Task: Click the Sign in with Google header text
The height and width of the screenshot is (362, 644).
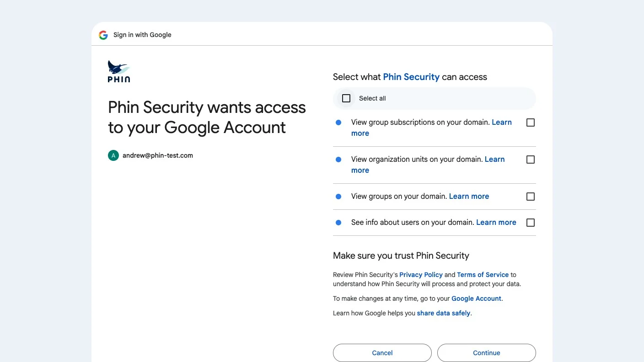Action: [x=142, y=35]
